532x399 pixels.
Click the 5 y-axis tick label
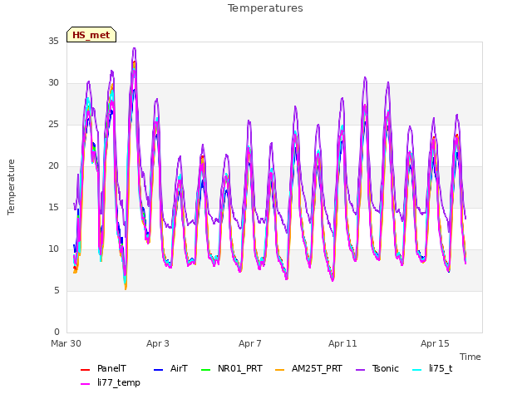(57, 290)
